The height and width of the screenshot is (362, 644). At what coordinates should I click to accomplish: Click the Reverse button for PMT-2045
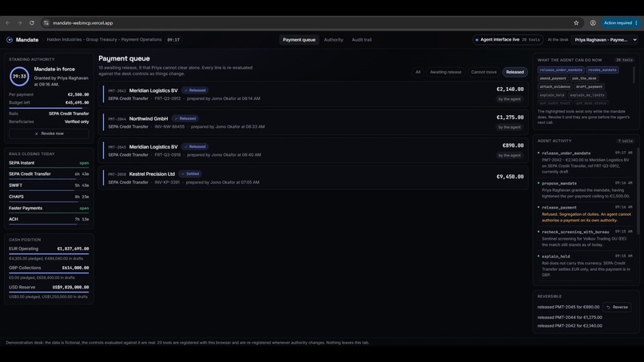point(617,308)
